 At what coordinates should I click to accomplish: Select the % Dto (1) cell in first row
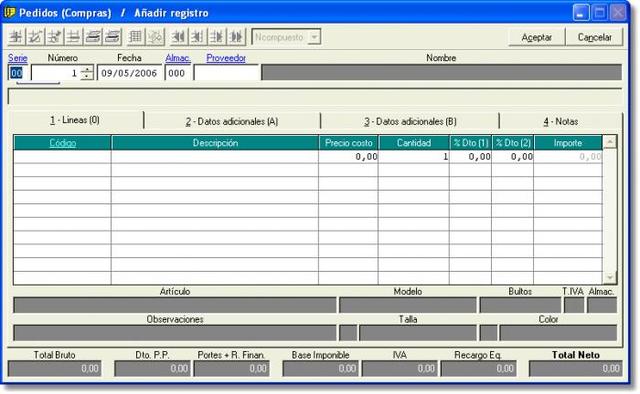click(x=471, y=157)
